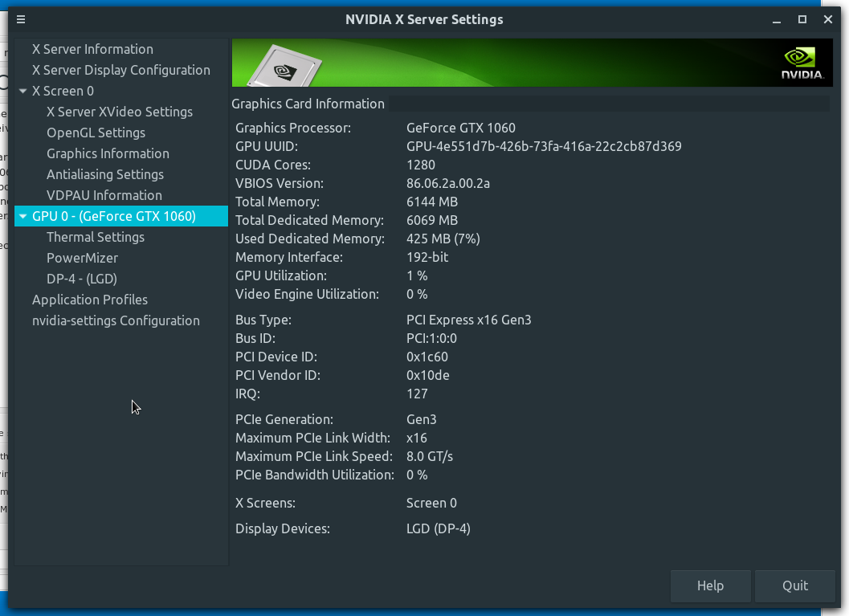The image size is (849, 616).
Task: Show VDPAU Information page
Action: [x=104, y=195]
